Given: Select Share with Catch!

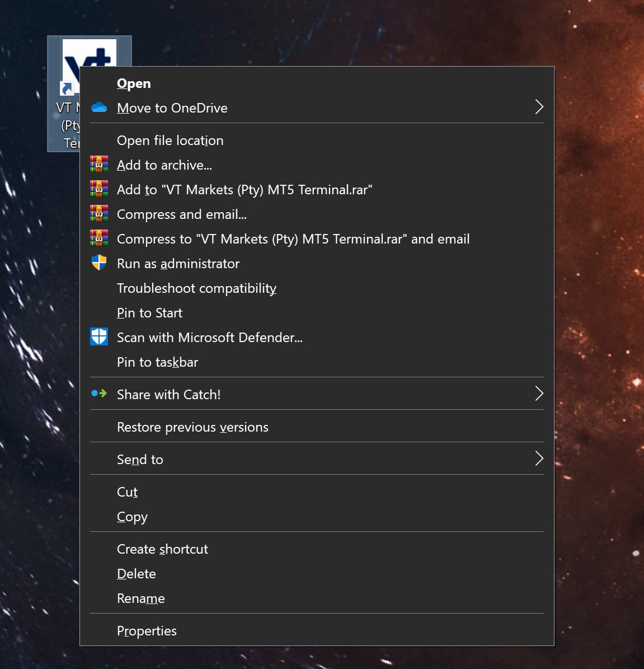Looking at the screenshot, I should tap(317, 395).
